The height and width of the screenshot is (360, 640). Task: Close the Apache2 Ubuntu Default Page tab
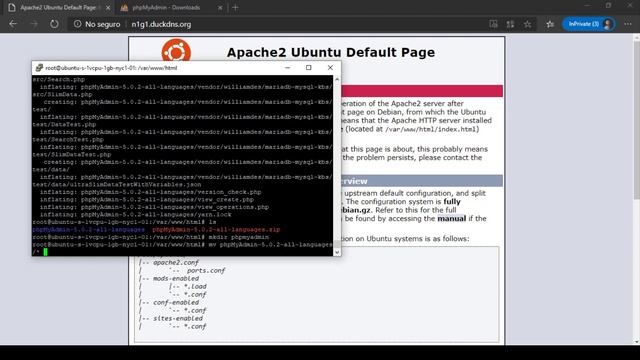coord(108,8)
